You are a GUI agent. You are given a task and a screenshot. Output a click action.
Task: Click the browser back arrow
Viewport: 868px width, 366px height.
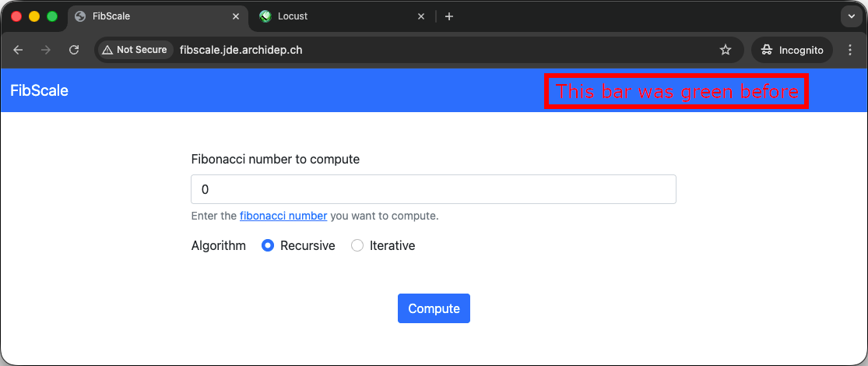click(x=18, y=50)
